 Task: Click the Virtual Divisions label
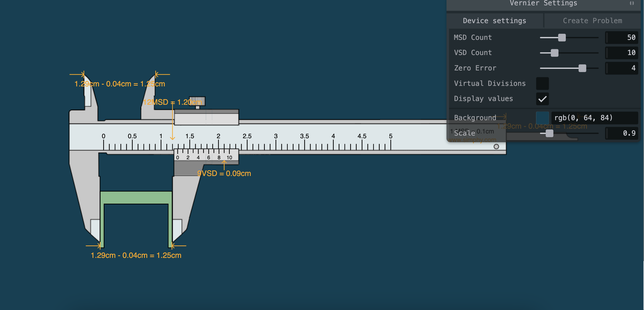[x=490, y=83]
